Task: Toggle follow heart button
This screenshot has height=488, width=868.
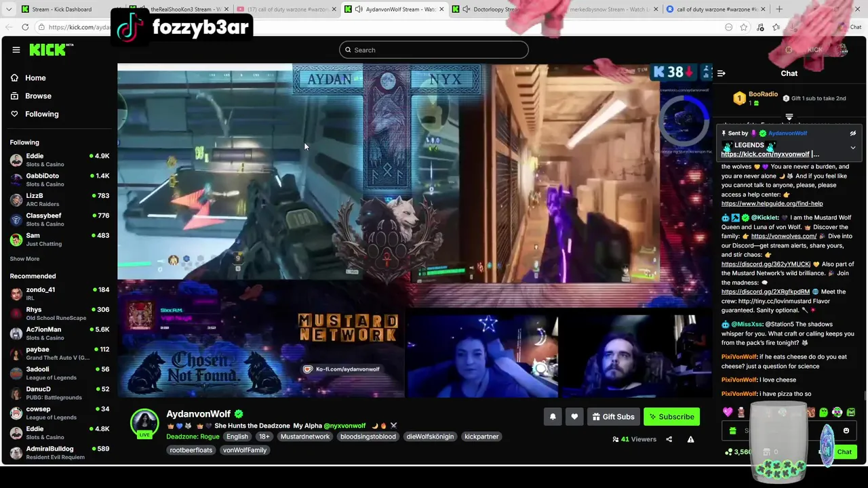Action: click(574, 417)
